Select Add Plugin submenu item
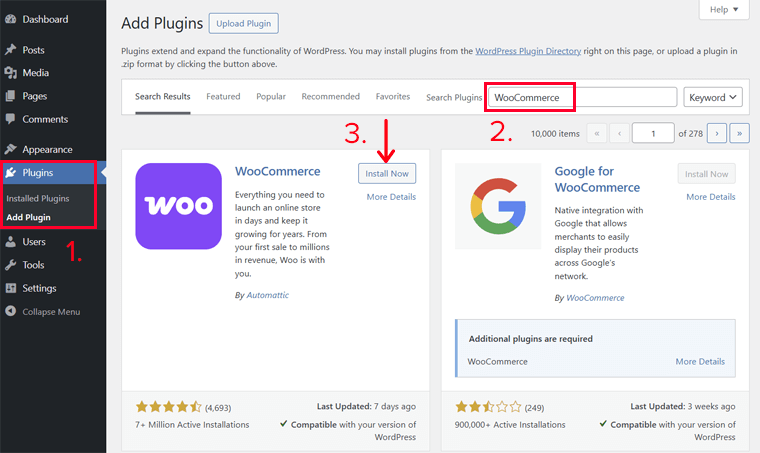 (x=28, y=217)
